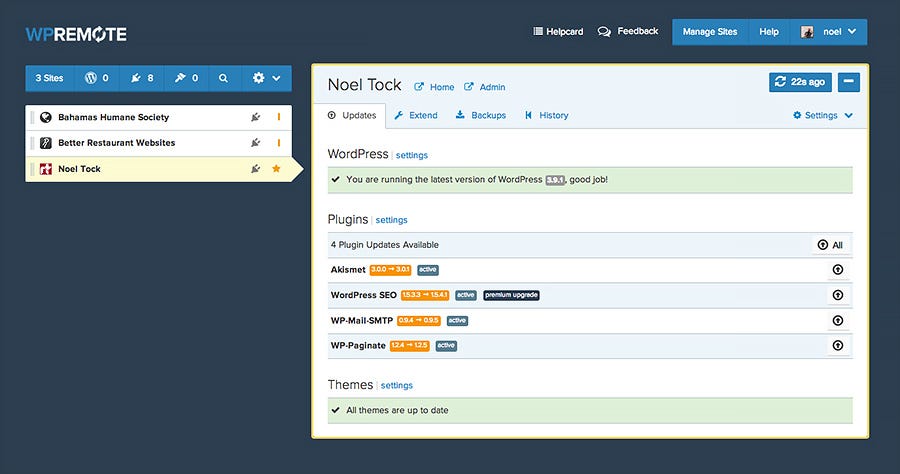The height and width of the screenshot is (474, 900).
Task: Filter by theme updates icon showing 0
Action: (x=187, y=78)
